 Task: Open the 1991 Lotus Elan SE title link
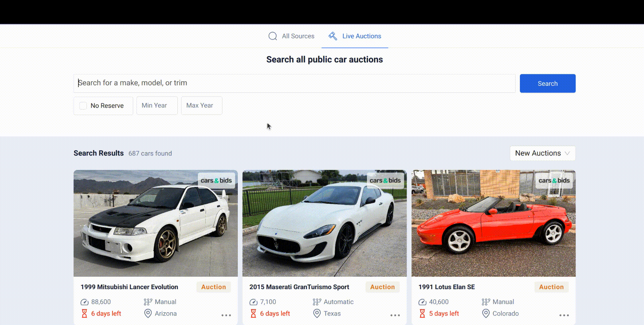pos(446,287)
